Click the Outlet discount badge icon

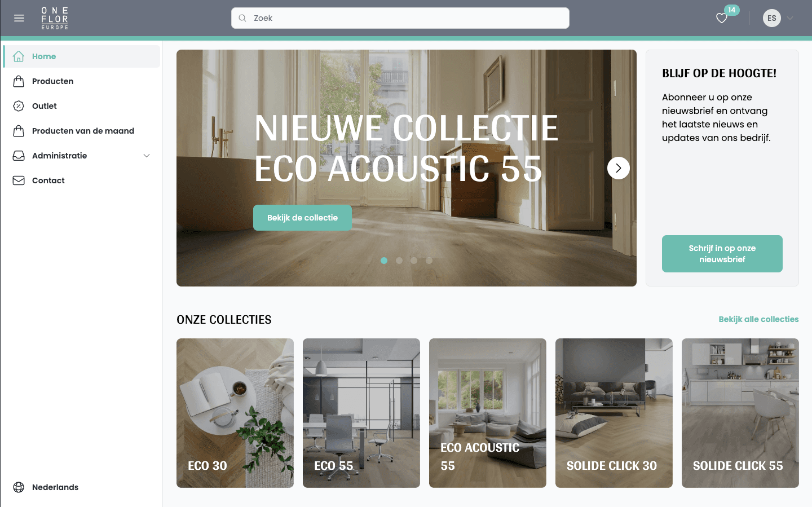(x=19, y=106)
